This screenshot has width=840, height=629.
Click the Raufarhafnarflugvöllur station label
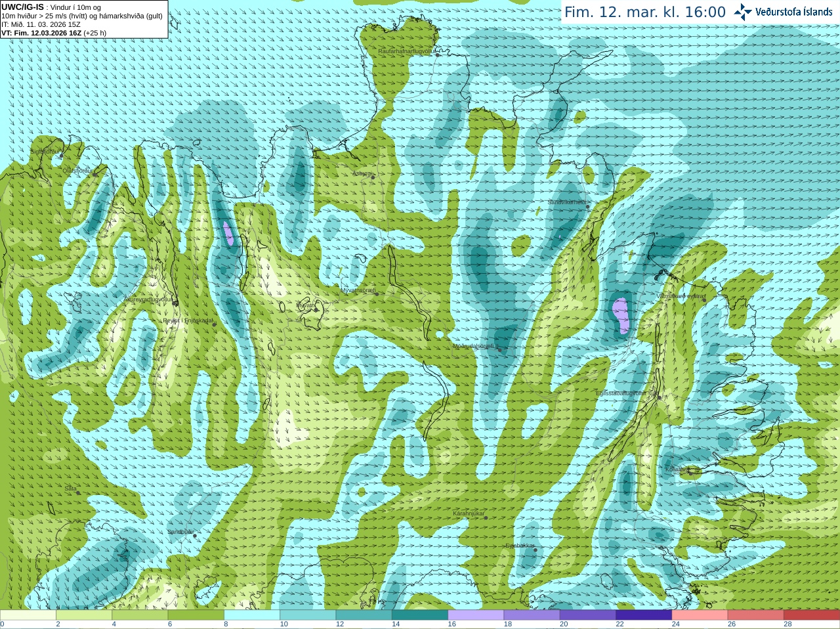407,51
